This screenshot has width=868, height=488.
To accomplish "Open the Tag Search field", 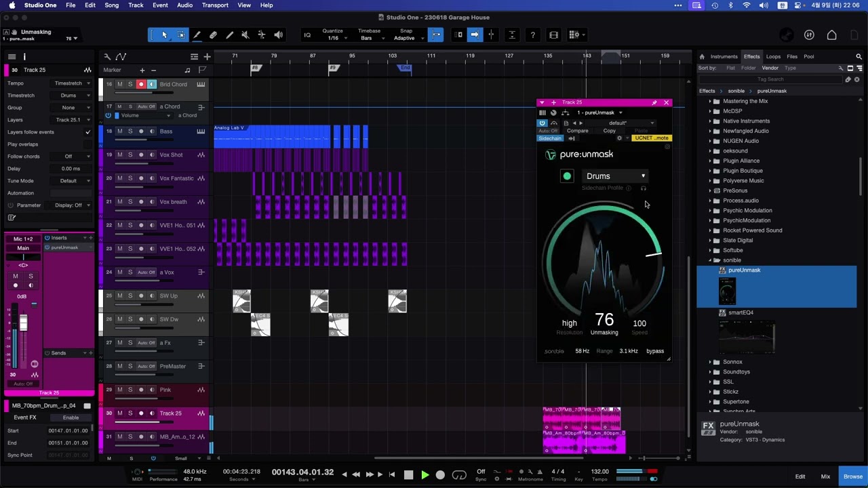I will pyautogui.click(x=770, y=79).
